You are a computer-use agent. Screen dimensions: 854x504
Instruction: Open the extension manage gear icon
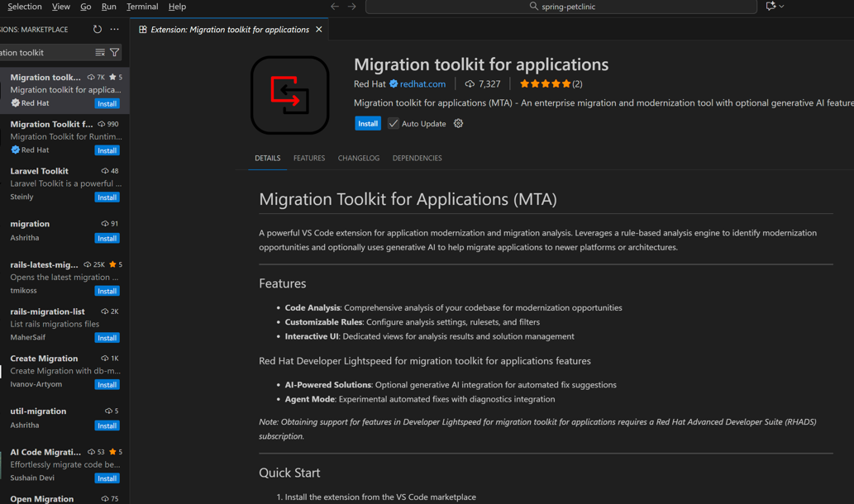tap(459, 124)
